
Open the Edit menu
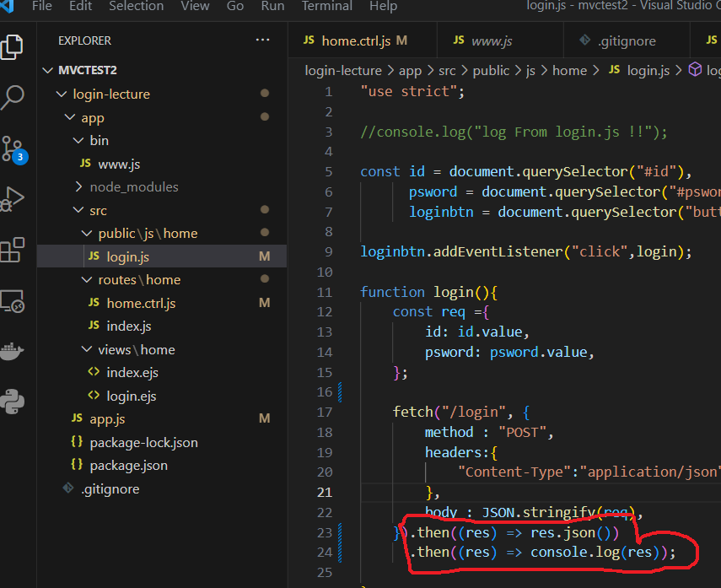click(80, 6)
